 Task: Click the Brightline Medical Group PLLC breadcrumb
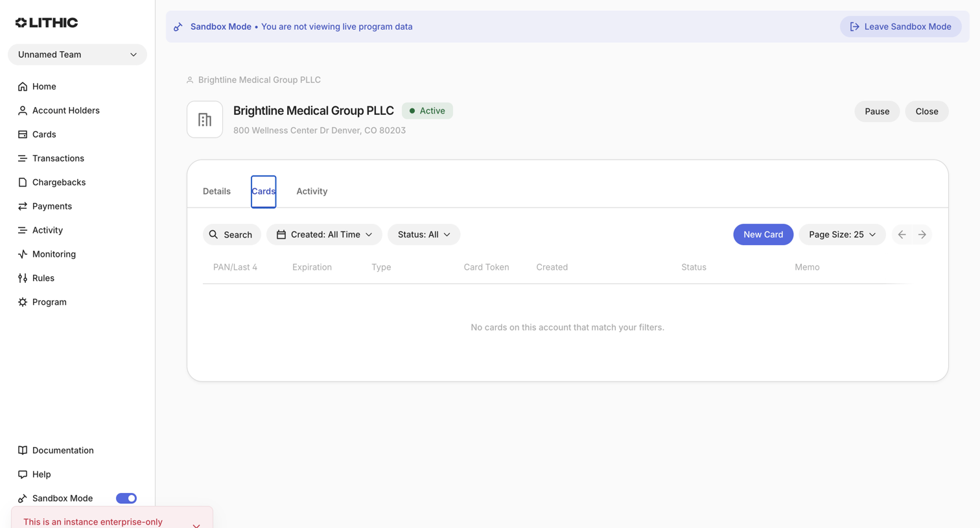pyautogui.click(x=259, y=80)
